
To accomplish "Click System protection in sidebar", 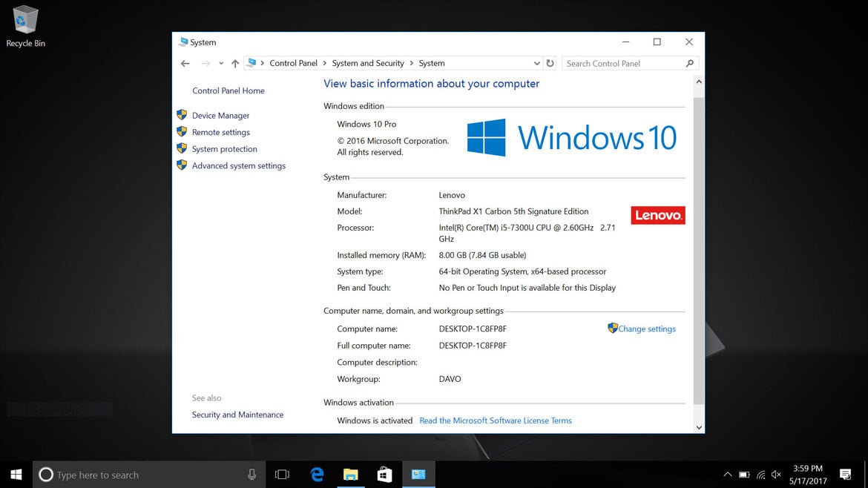I will click(x=224, y=149).
